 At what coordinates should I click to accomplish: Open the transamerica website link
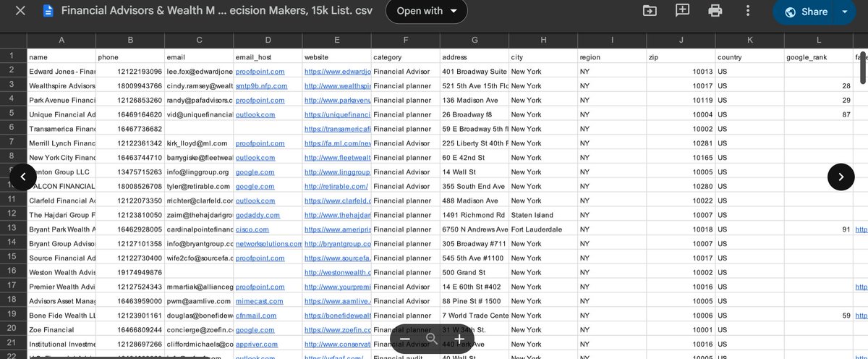(338, 129)
